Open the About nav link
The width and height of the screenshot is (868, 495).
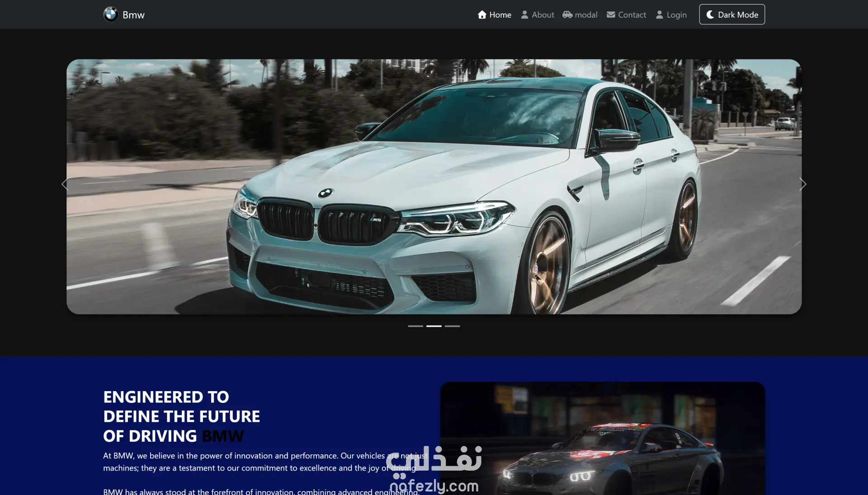[542, 15]
